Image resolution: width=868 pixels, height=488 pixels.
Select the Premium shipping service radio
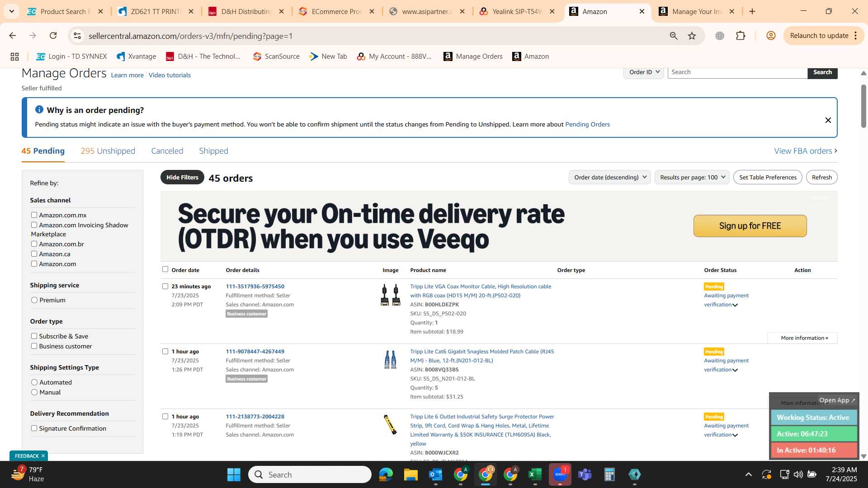[34, 300]
